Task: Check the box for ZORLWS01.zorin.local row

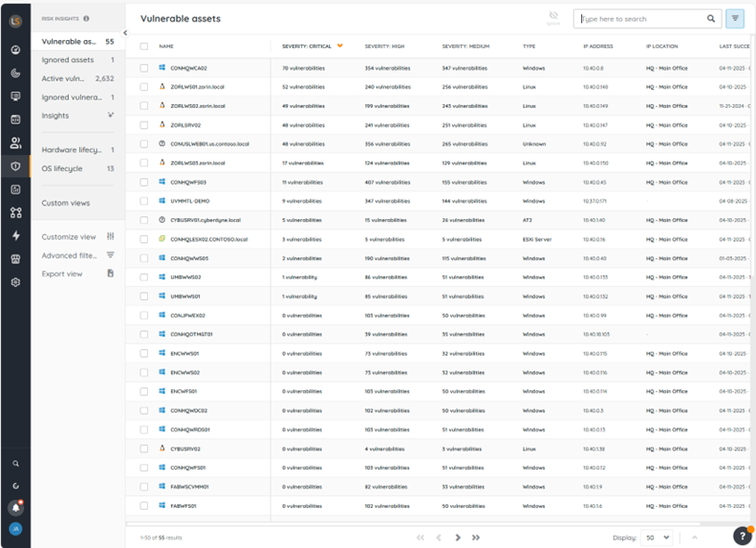Action: (x=143, y=87)
